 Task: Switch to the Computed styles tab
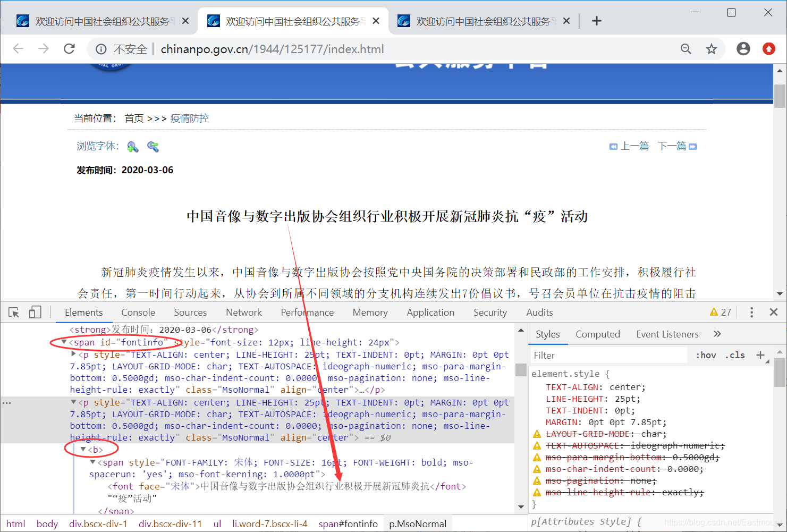598,334
